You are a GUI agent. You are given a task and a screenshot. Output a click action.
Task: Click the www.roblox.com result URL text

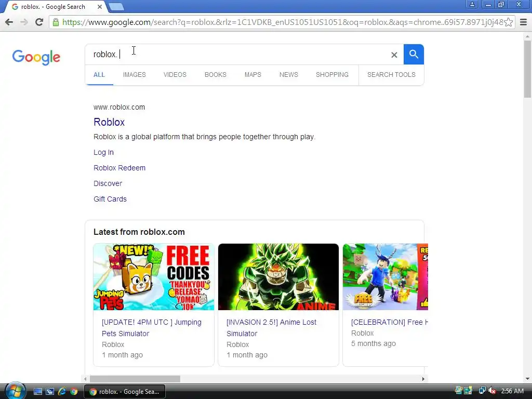[119, 107]
